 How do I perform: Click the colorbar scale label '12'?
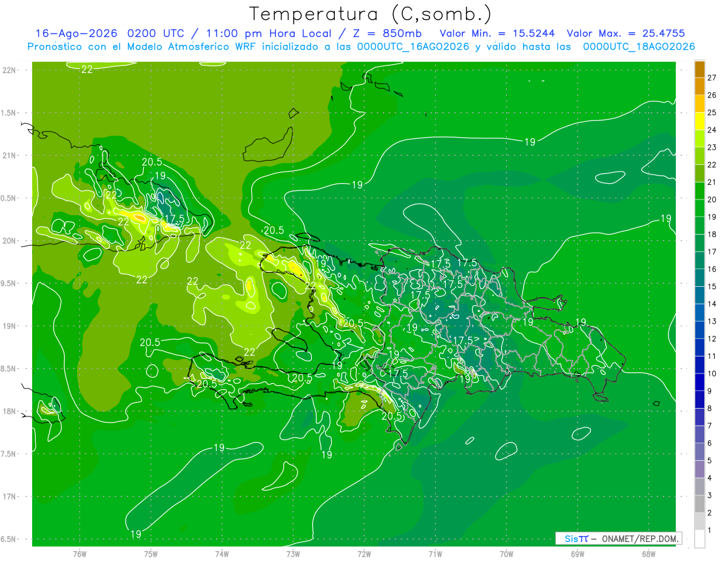point(712,339)
